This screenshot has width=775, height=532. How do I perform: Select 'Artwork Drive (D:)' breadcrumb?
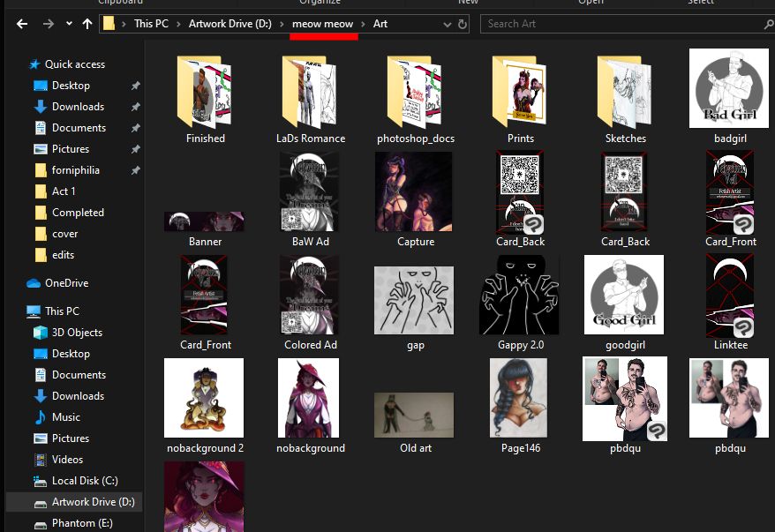click(x=229, y=24)
